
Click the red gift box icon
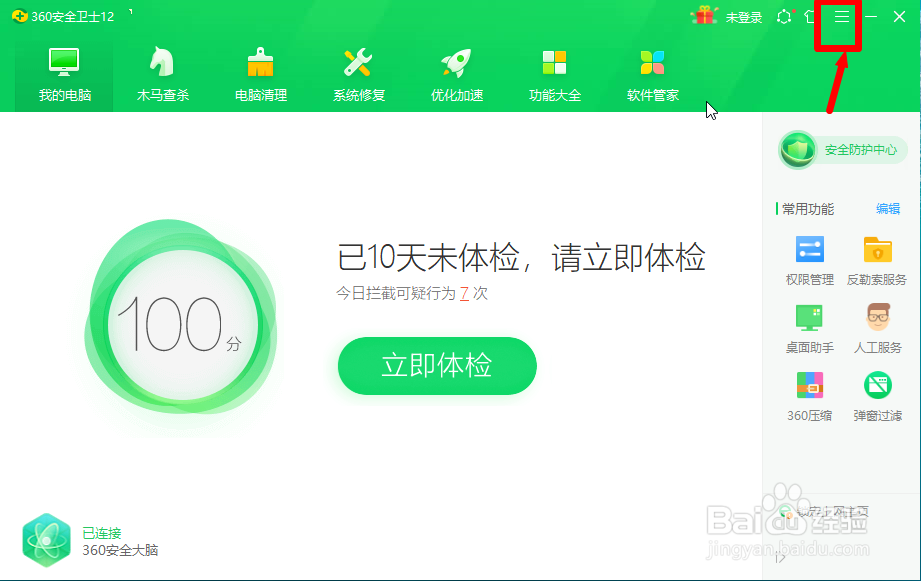(x=704, y=16)
